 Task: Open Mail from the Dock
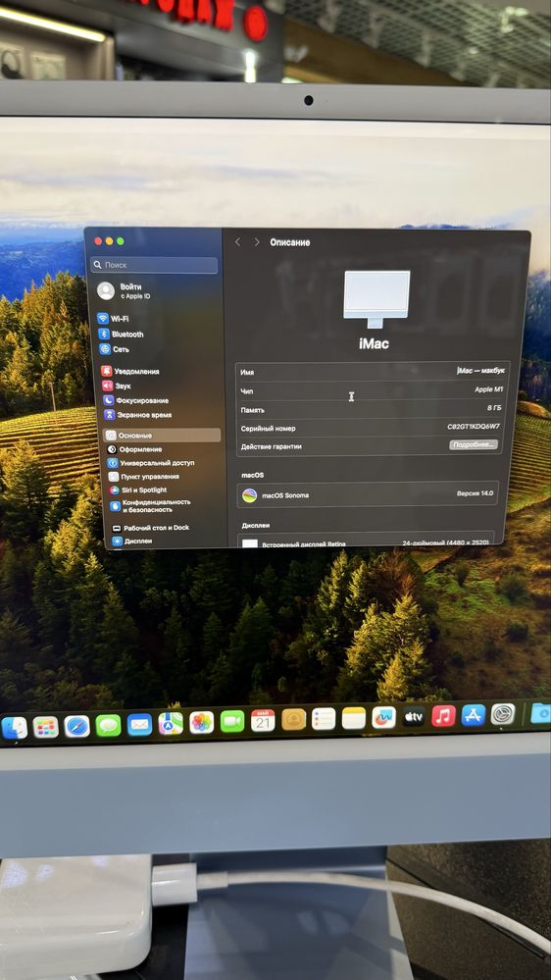click(139, 724)
